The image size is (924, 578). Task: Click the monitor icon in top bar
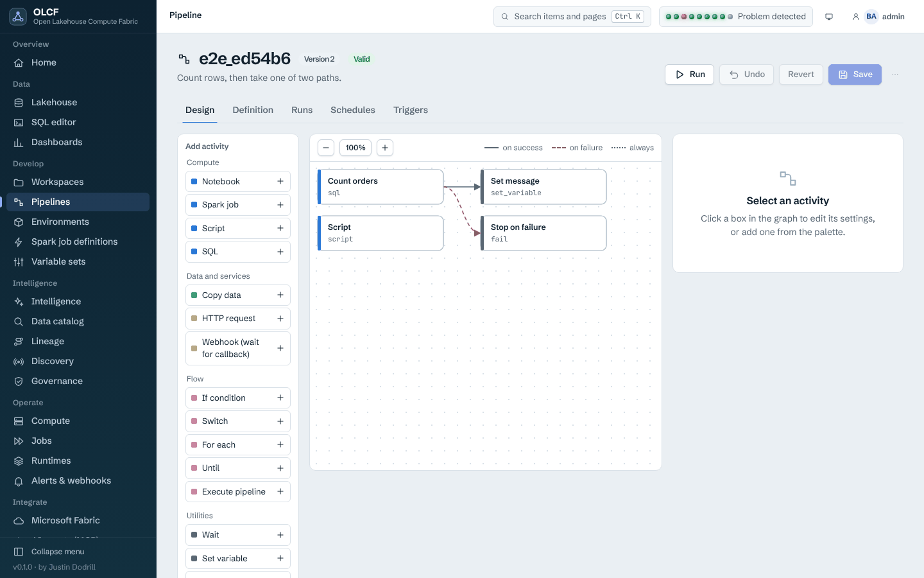[829, 17]
